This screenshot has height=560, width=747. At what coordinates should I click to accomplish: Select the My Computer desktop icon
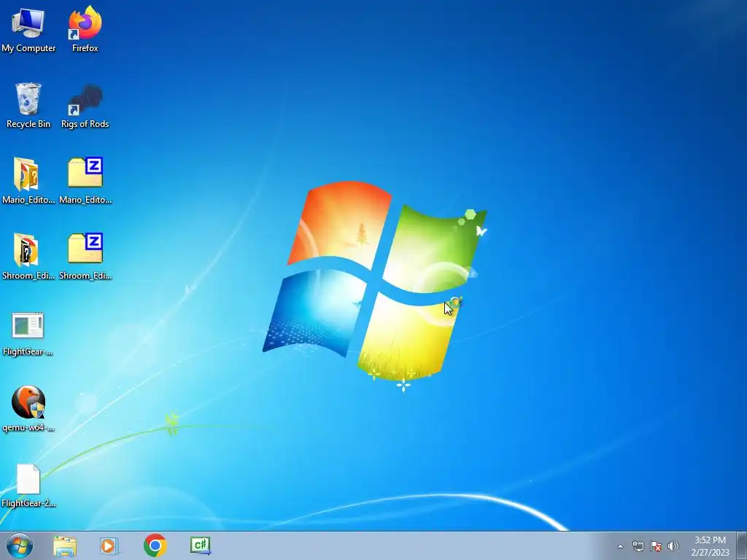[28, 23]
